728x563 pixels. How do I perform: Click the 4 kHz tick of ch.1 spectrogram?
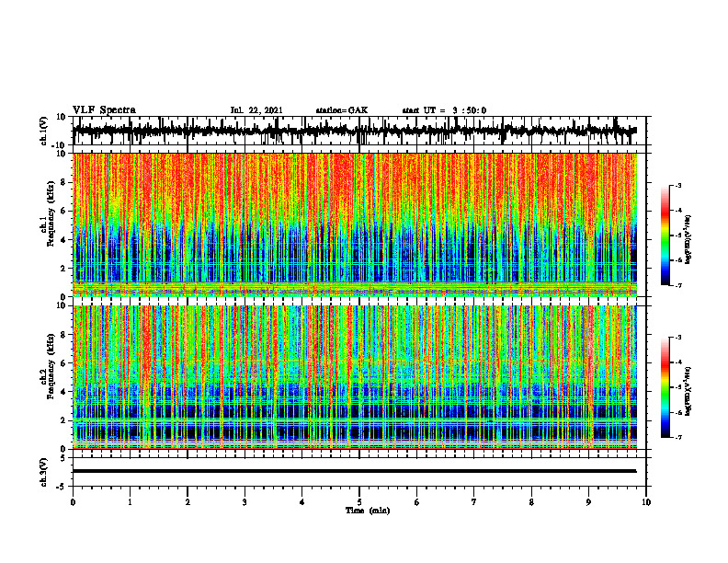tap(64, 240)
